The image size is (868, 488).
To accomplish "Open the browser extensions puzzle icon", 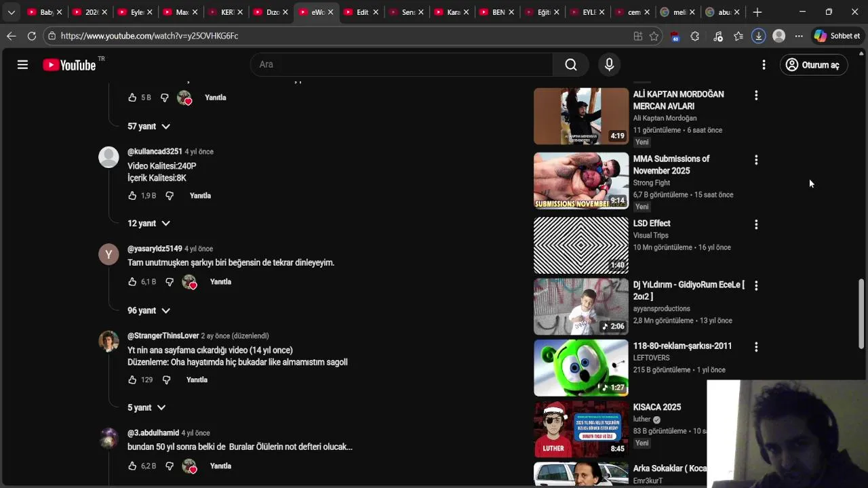I will pos(694,37).
